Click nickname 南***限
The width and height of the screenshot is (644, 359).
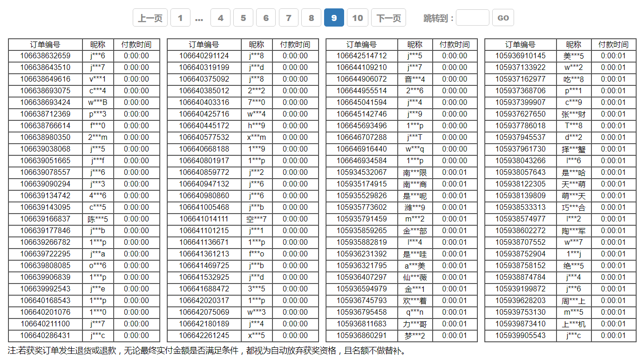tap(415, 173)
